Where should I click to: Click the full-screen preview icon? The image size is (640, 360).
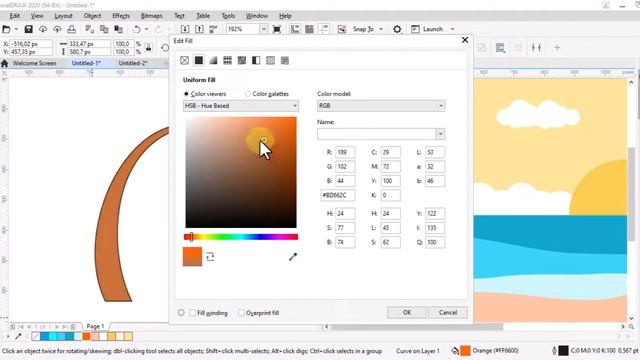[277, 29]
